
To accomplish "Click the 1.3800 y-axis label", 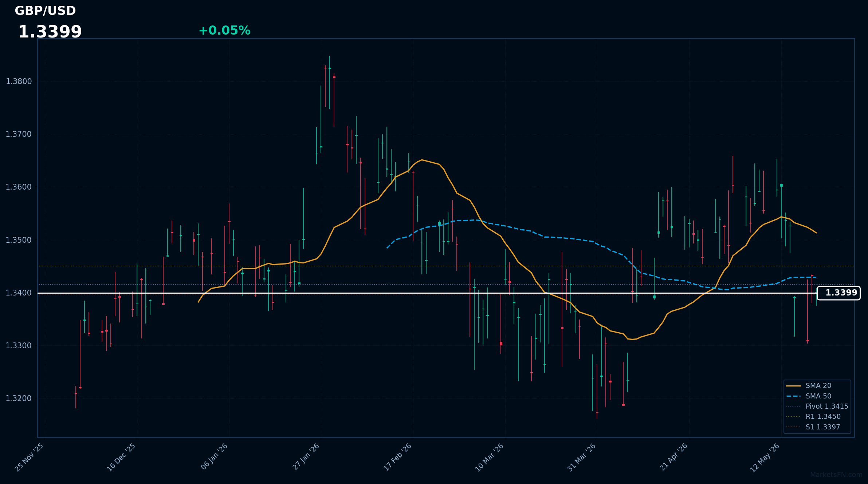I will (19, 82).
